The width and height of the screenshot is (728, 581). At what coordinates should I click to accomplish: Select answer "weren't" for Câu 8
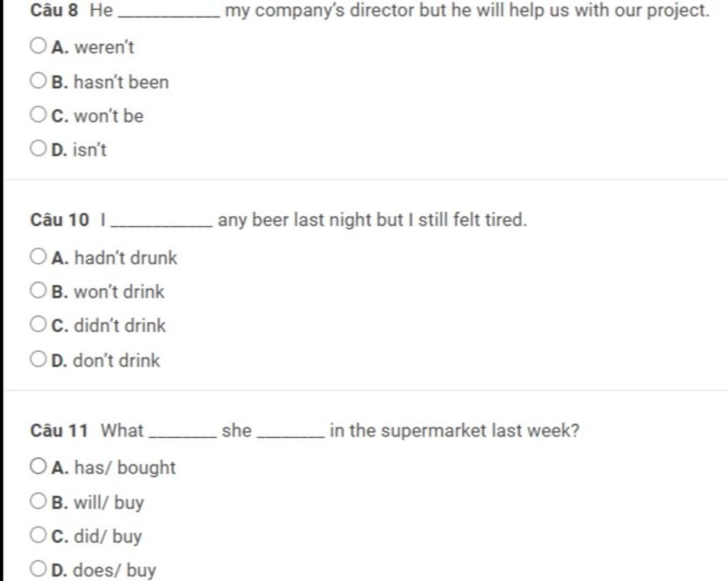click(38, 47)
